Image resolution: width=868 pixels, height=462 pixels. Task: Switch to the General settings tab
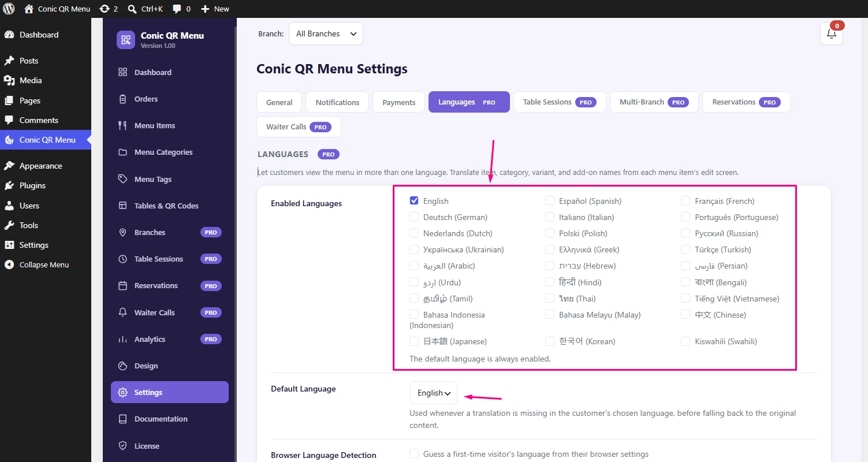279,102
